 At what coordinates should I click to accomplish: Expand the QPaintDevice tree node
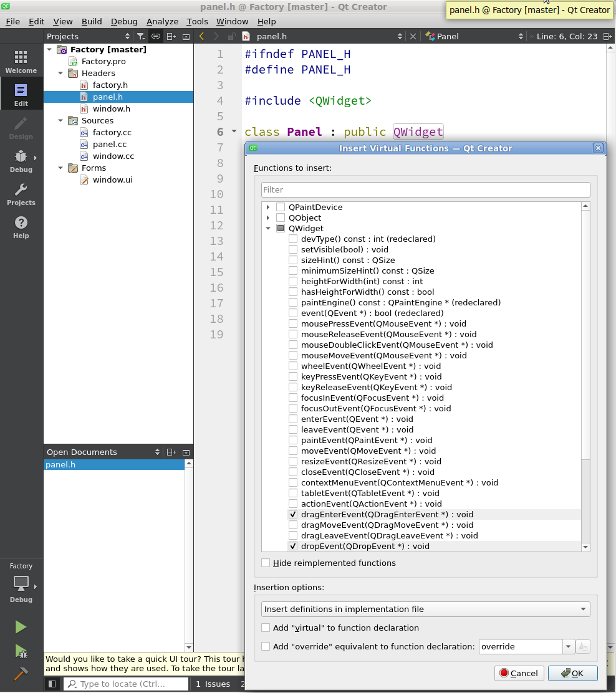pos(268,207)
